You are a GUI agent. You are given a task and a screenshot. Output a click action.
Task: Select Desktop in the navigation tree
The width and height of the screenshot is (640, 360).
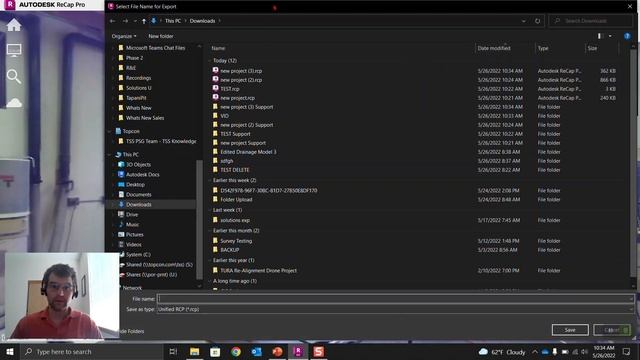click(x=136, y=184)
